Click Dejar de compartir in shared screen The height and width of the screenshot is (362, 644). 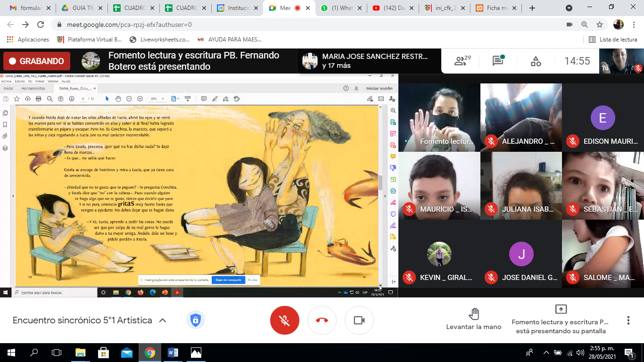click(x=228, y=280)
